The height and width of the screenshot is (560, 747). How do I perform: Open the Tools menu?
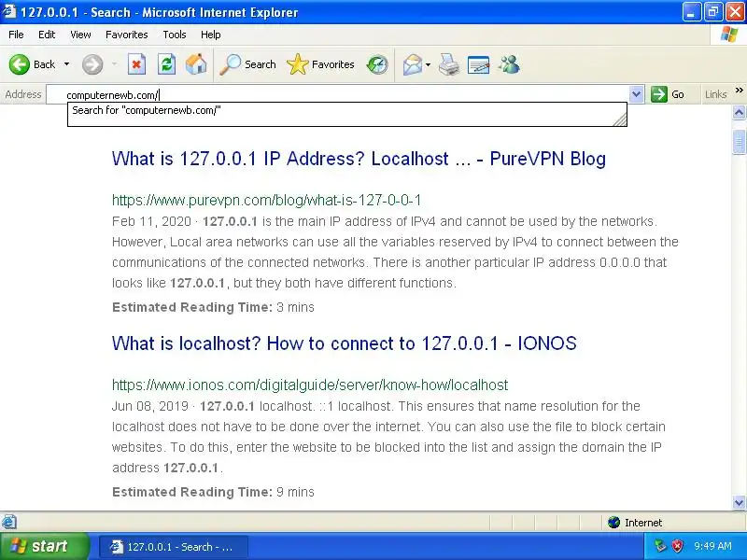pos(175,35)
